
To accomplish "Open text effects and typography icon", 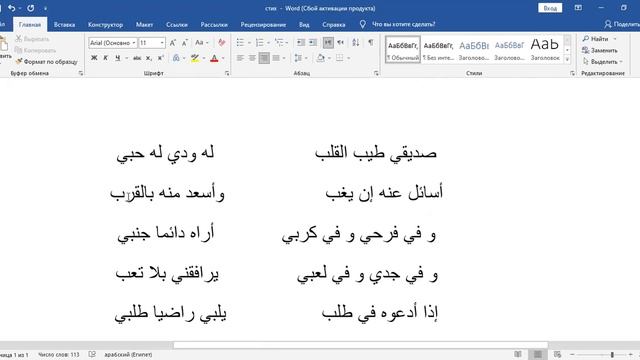I will (x=176, y=58).
